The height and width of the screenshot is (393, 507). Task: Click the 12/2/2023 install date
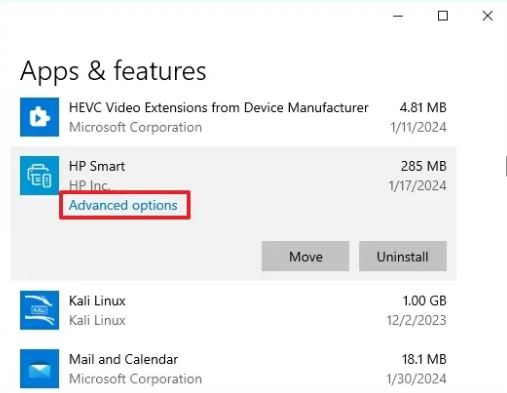416,320
